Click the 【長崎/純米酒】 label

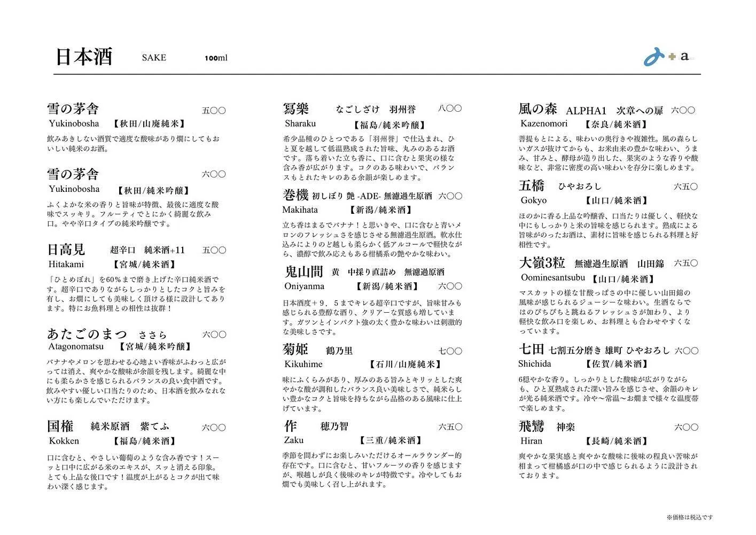617,441
